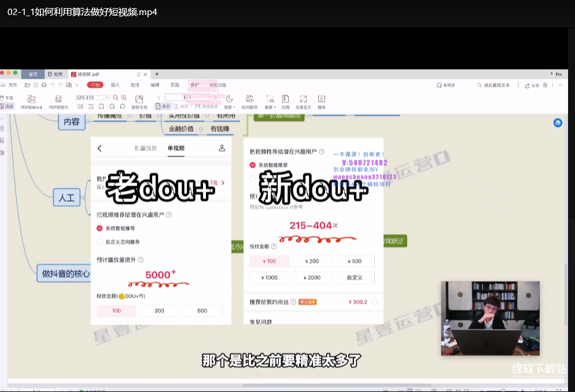Select the ¥1000 amount button
The image size is (575, 392).
tap(270, 278)
